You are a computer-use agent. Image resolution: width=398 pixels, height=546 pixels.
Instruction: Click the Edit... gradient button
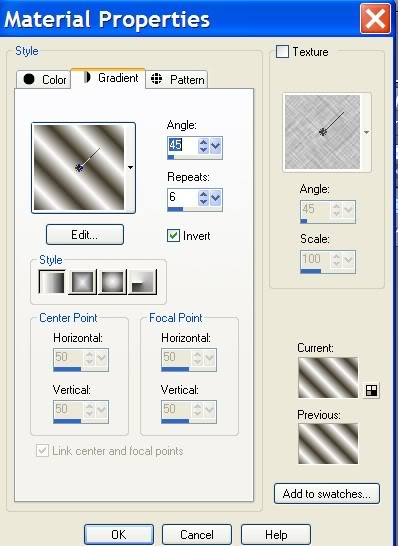click(x=85, y=234)
